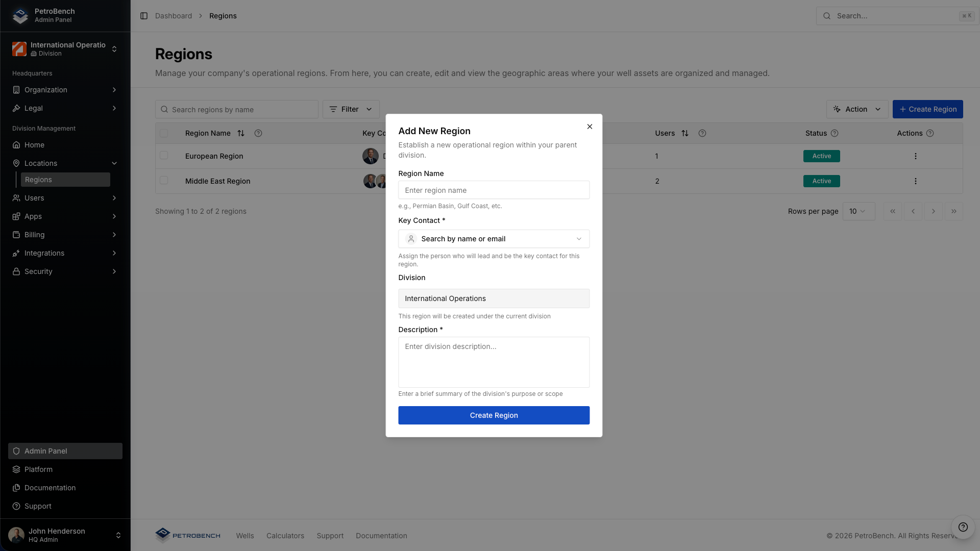
Task: Click the info icon beside the Users column
Action: [702, 133]
